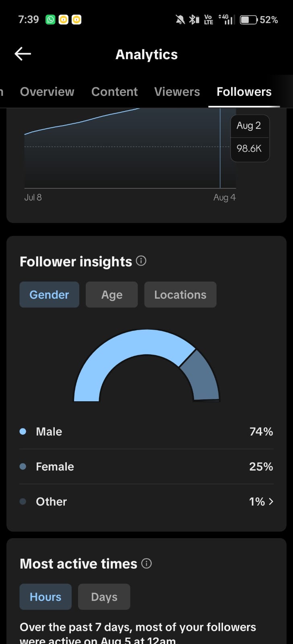Open Follower insights info icon
This screenshot has height=644, width=293.
141,261
